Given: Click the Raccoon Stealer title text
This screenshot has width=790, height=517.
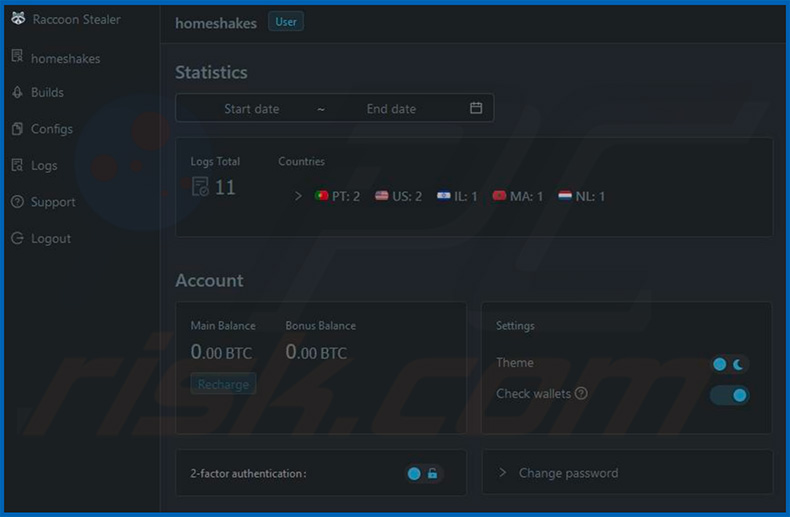Looking at the screenshot, I should click(x=77, y=19).
